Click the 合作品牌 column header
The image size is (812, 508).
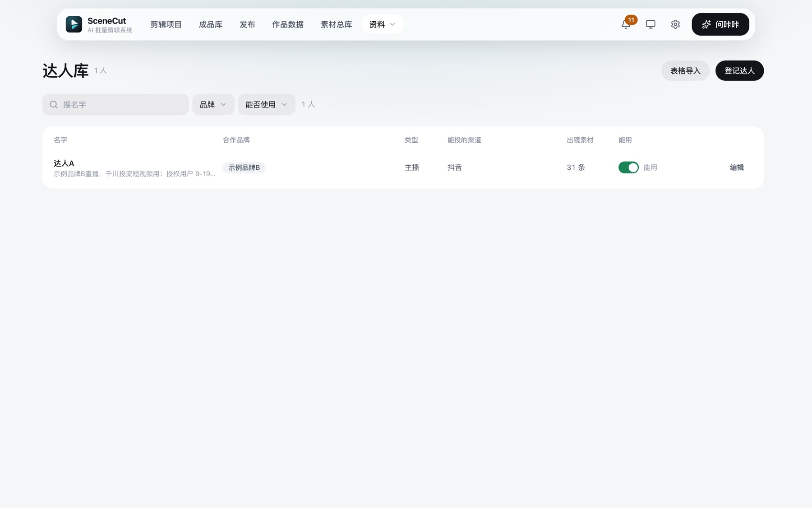236,140
